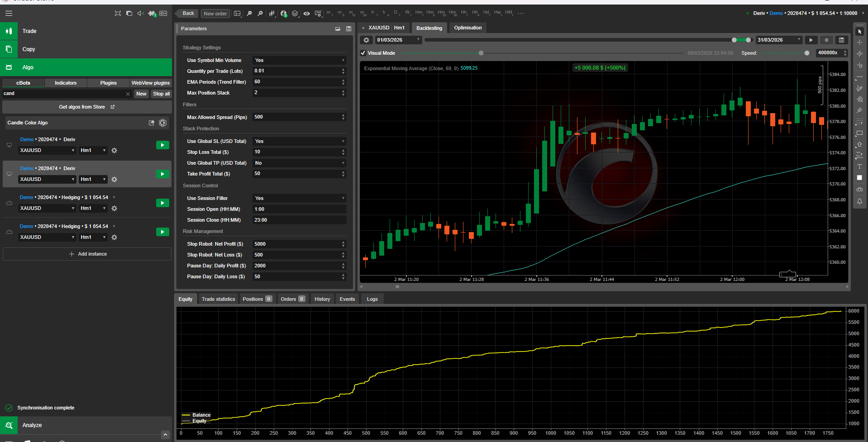Select the Text drawing tool in chart toolbar
This screenshot has height=442, width=868.
[859, 166]
